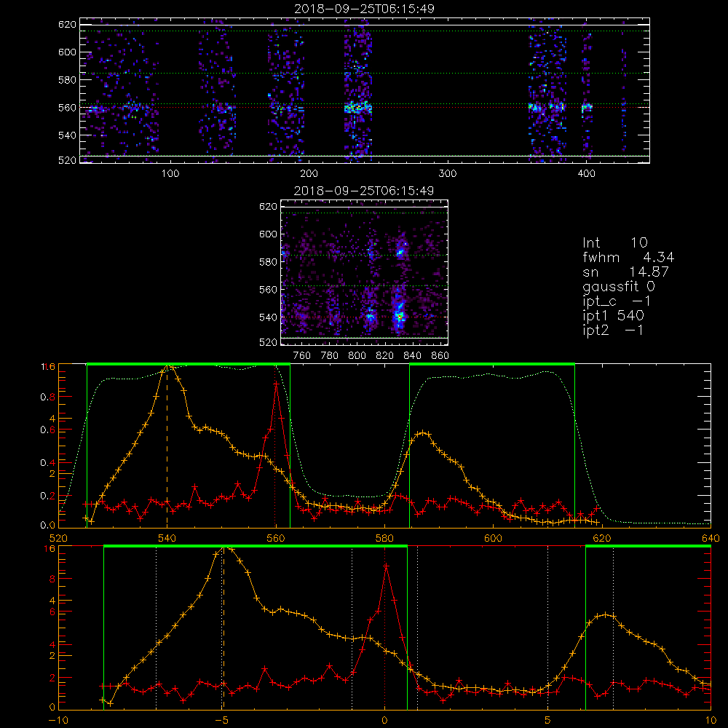Select the "ipt1 540" parameter line
The width and height of the screenshot is (728, 728).
(x=613, y=316)
